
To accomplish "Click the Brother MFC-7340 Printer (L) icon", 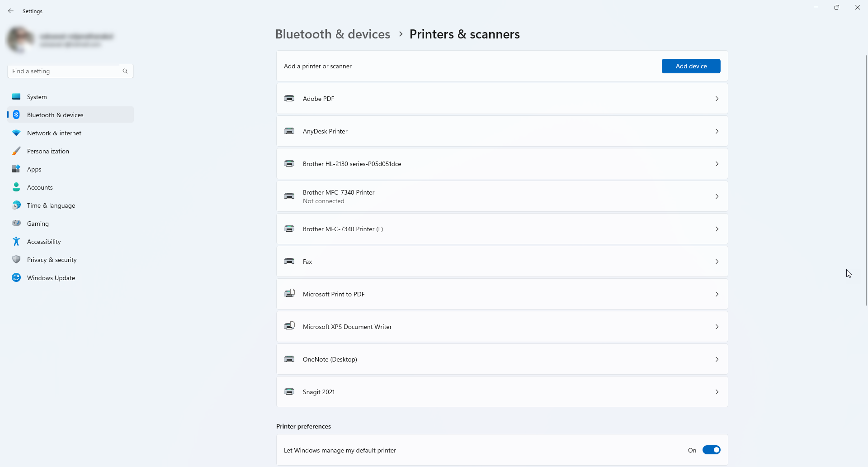I will click(289, 229).
